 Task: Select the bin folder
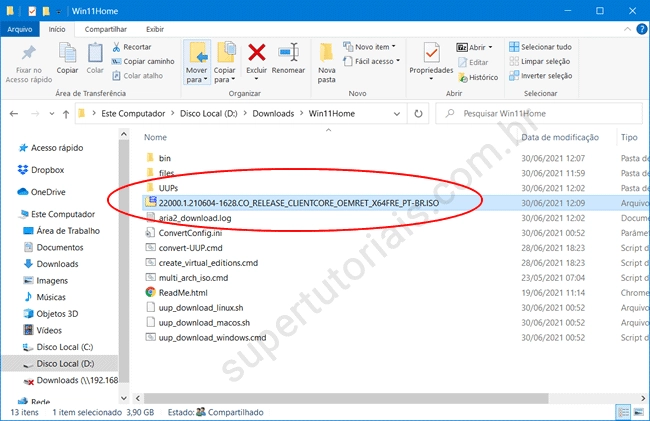(165, 158)
